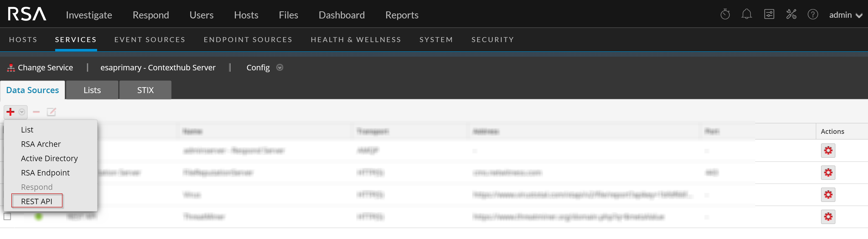The height and width of the screenshot is (239, 868).
Task: Open the jobs panel icon
Action: coord(769,15)
